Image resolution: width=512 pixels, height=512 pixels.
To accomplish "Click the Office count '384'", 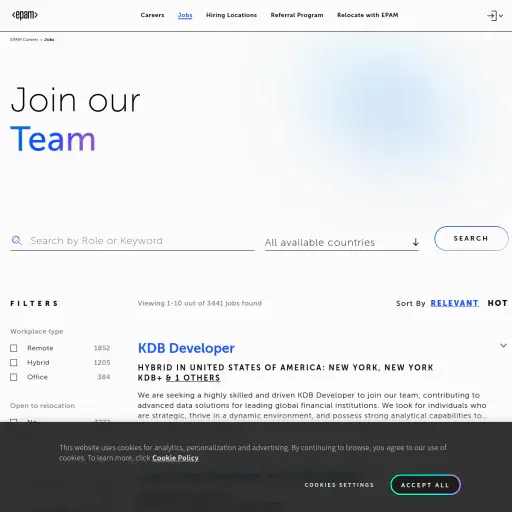I will pyautogui.click(x=104, y=377).
